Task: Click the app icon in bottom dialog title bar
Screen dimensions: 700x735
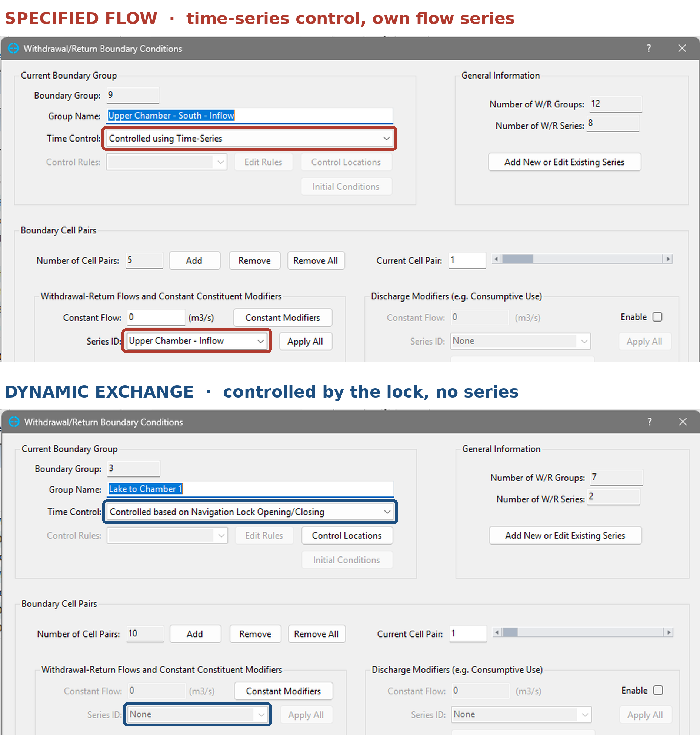Action: [x=14, y=422]
